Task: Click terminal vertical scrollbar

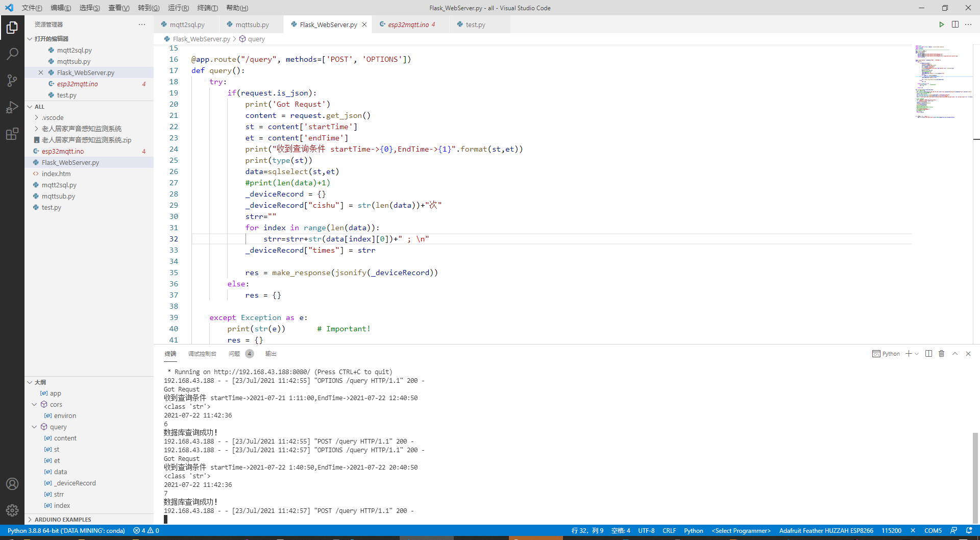Action: click(x=975, y=478)
